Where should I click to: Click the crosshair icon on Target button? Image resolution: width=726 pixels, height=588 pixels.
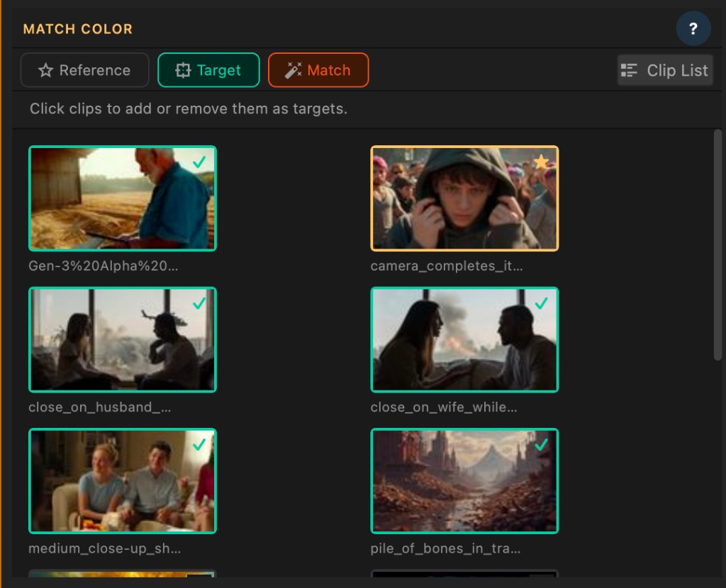click(x=183, y=70)
